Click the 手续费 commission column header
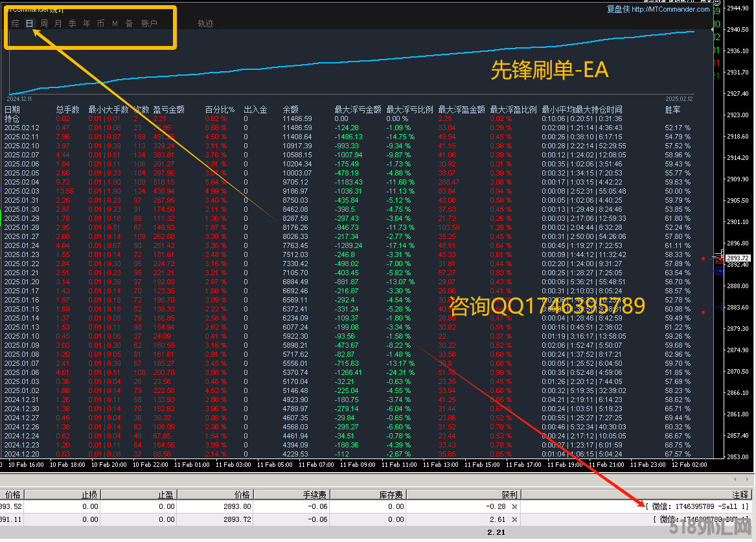 click(315, 495)
